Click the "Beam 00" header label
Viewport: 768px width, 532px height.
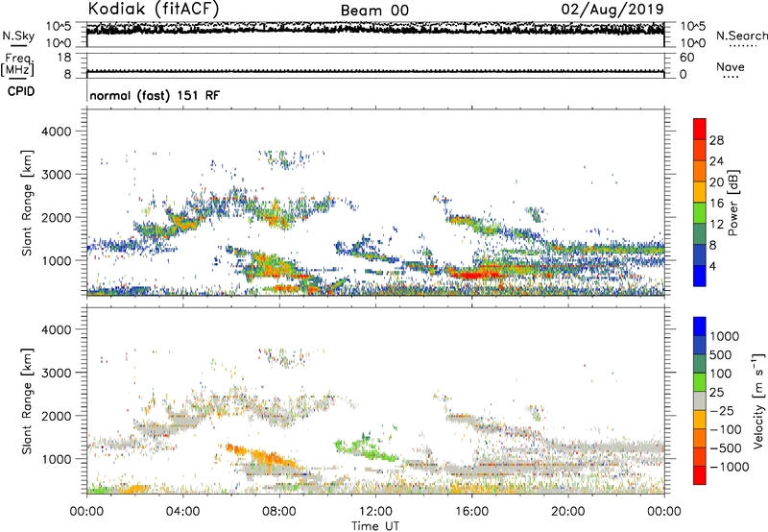374,11
